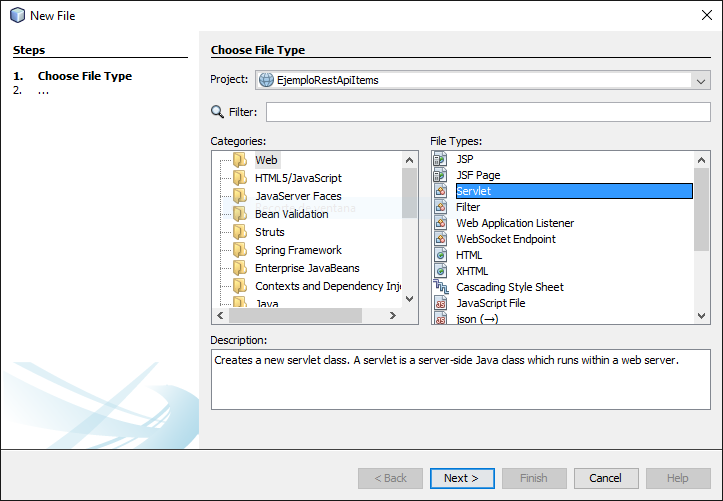The width and height of the screenshot is (723, 501).
Task: Click the JSP file type icon
Action: (440, 159)
